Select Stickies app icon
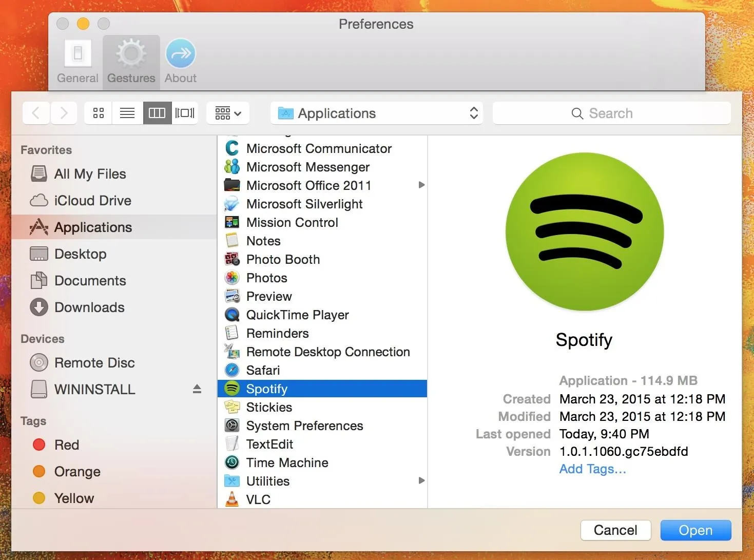 point(232,407)
